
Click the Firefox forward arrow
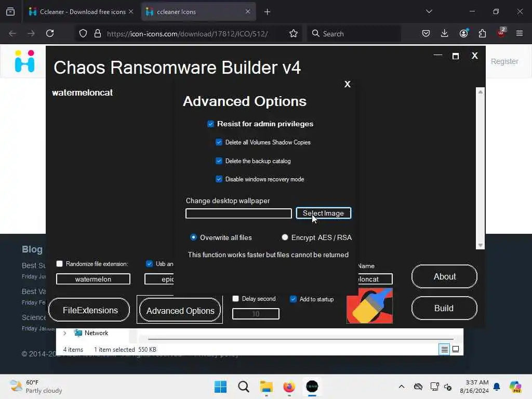[x=31, y=33]
